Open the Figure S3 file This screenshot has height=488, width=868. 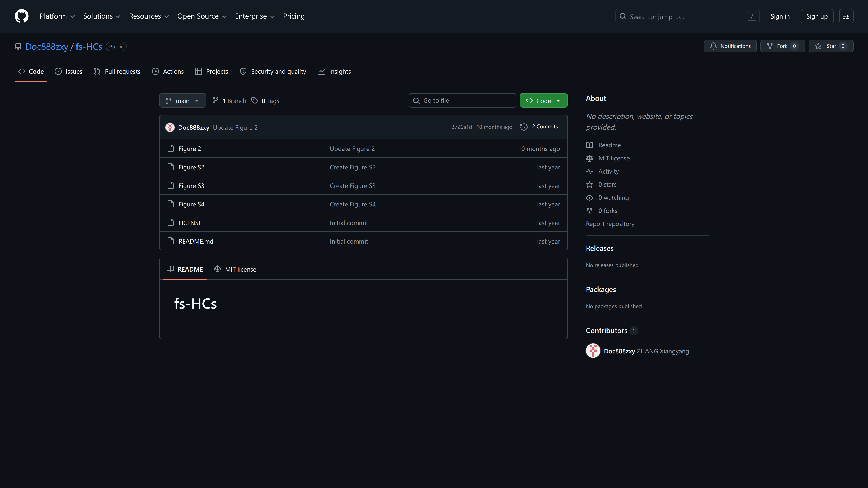click(191, 185)
